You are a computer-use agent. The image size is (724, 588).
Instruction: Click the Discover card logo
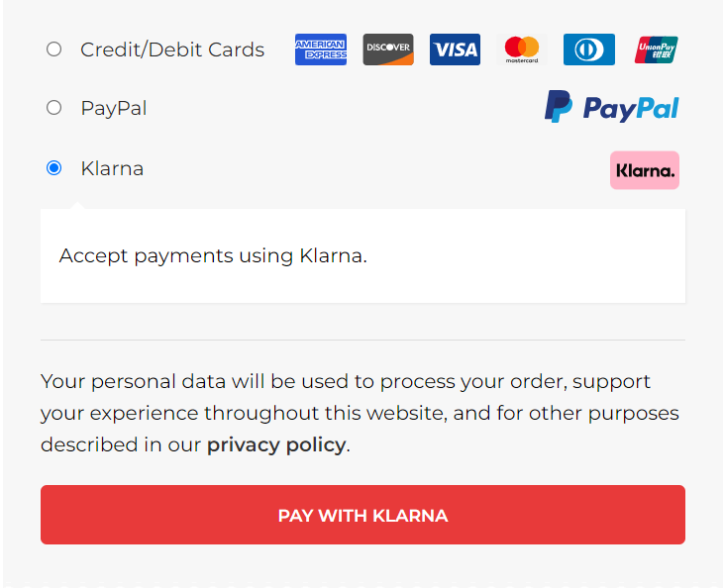(387, 49)
